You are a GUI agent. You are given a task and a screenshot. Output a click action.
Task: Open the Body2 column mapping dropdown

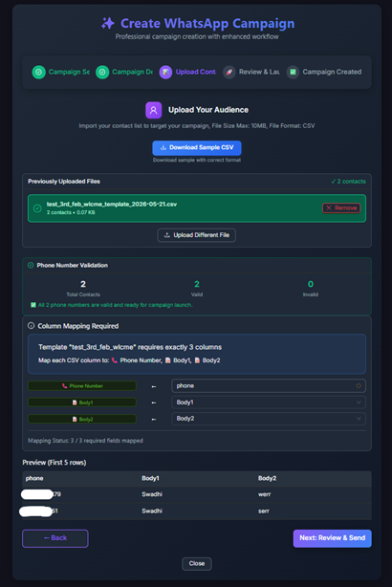pyautogui.click(x=269, y=419)
